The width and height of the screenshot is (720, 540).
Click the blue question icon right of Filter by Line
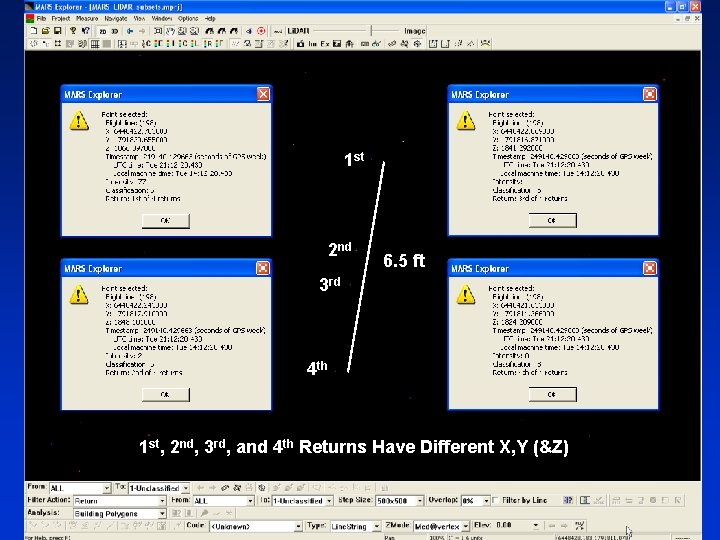568,501
